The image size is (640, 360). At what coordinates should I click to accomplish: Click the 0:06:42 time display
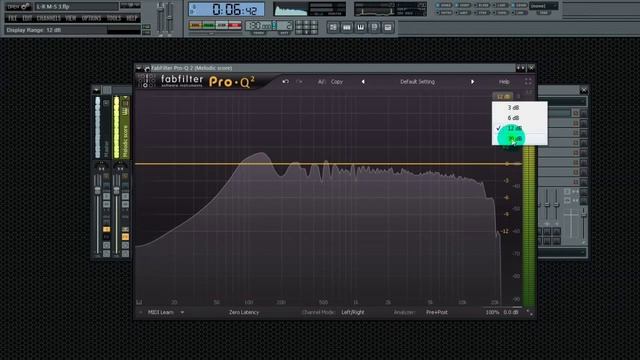click(x=227, y=9)
